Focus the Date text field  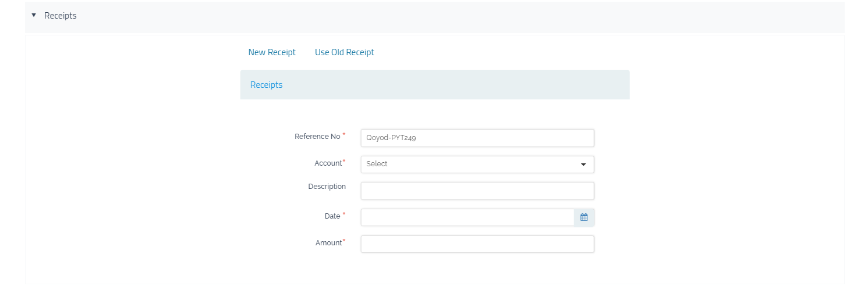click(467, 217)
